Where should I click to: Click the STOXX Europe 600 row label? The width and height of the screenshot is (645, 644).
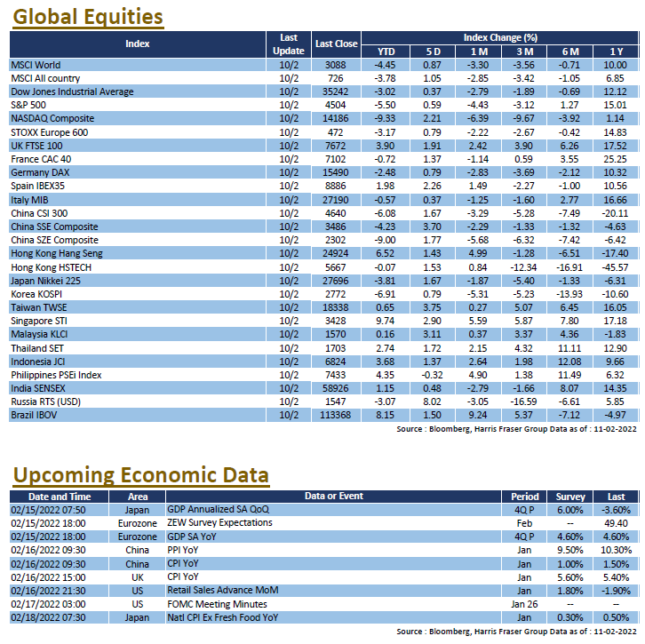(x=50, y=132)
